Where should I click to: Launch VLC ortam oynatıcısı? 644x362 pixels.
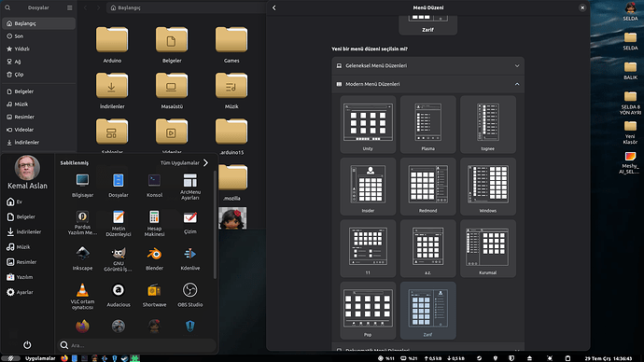[82, 296]
